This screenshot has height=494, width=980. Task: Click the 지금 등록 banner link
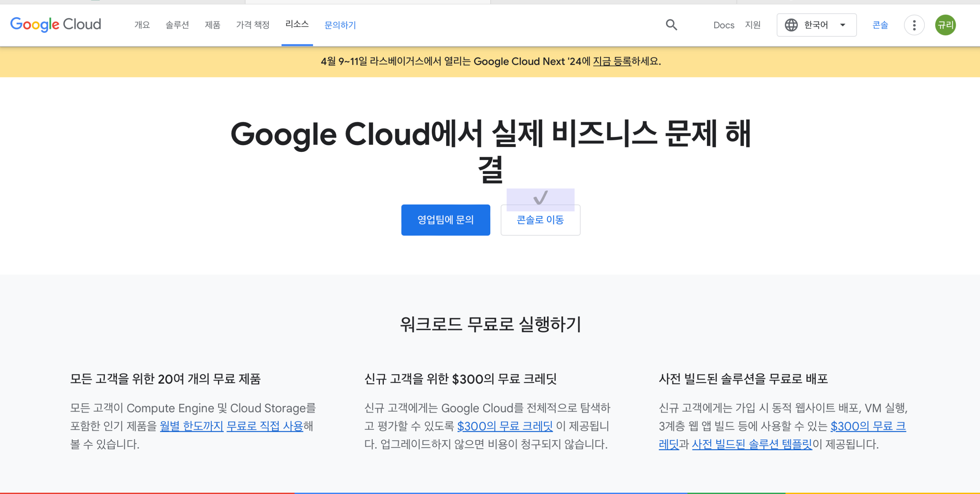(612, 61)
